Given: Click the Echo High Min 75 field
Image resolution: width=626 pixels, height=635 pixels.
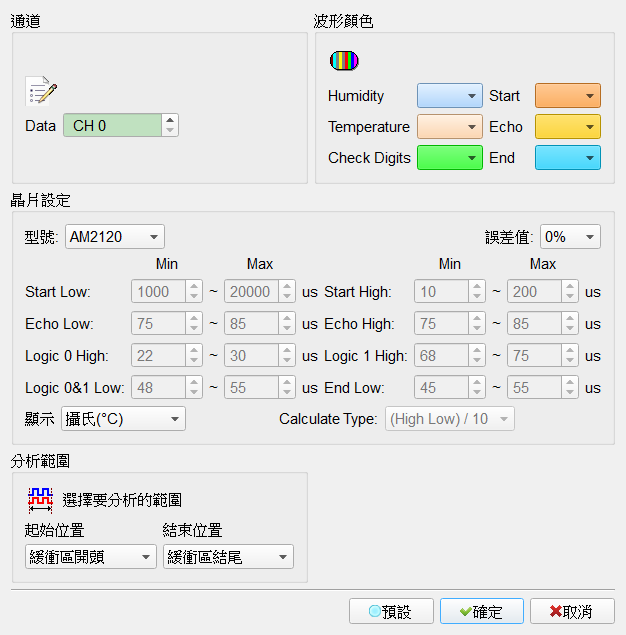Looking at the screenshot, I should click(x=441, y=323).
